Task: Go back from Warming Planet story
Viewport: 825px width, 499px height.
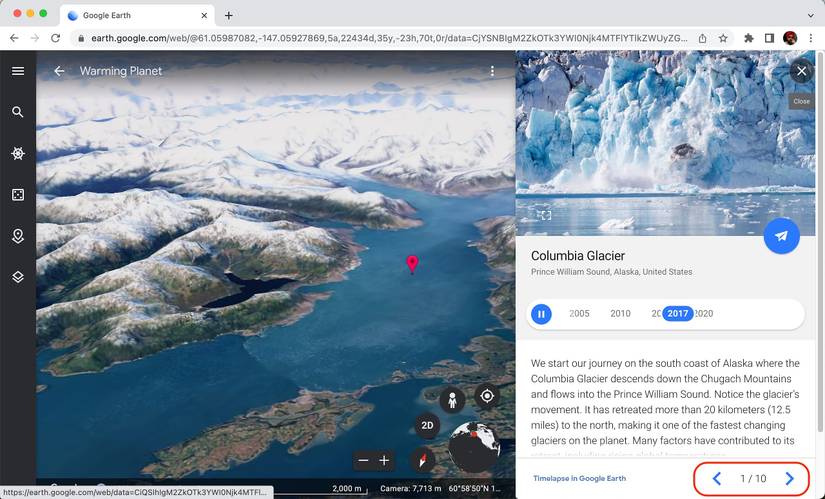Action: click(59, 71)
